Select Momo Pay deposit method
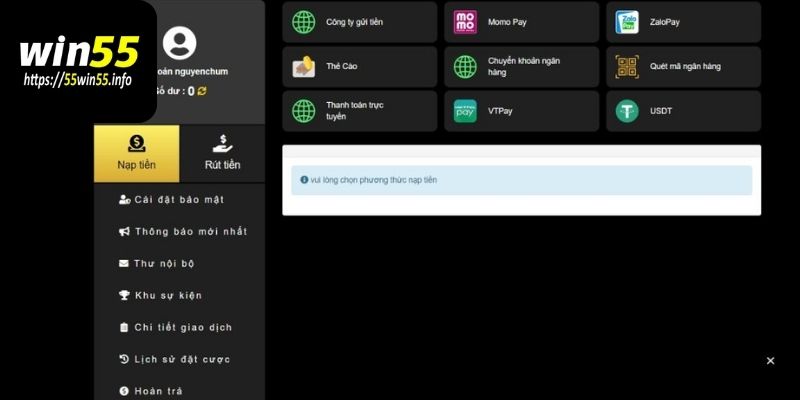 point(521,22)
